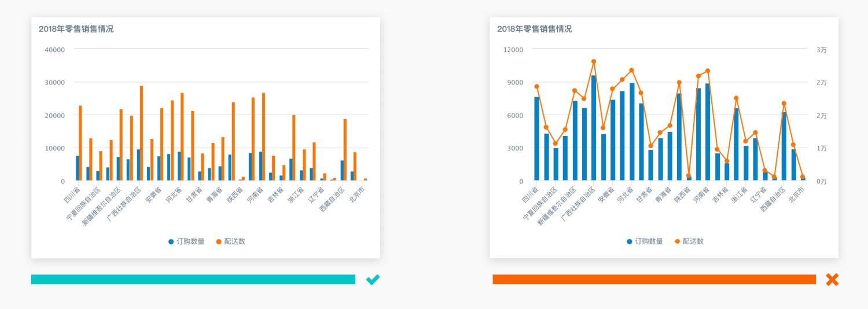The height and width of the screenshot is (309, 868).
Task: Click the 12000 y-axis label in right chart
Action: coord(513,50)
